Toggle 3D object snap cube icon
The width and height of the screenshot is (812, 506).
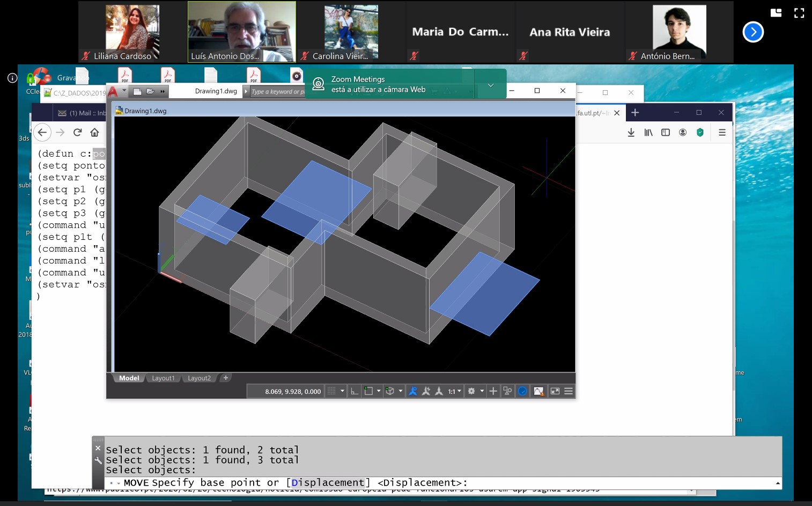[x=390, y=391]
